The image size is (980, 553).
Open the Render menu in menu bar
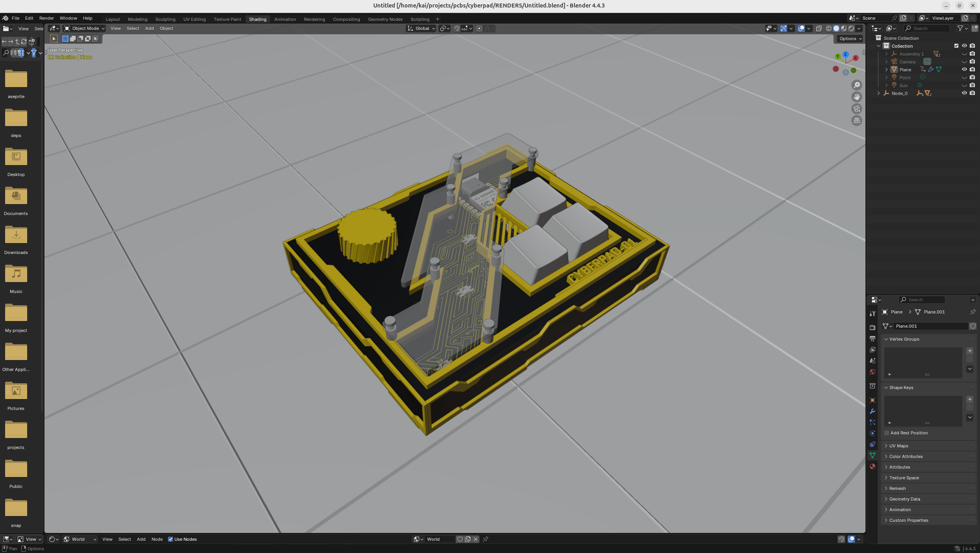pos(46,18)
